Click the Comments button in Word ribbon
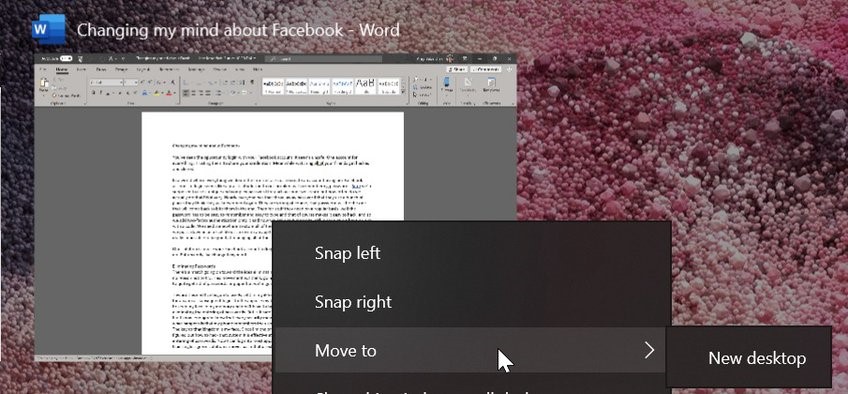Viewport: 848px width, 394px height. click(485, 69)
